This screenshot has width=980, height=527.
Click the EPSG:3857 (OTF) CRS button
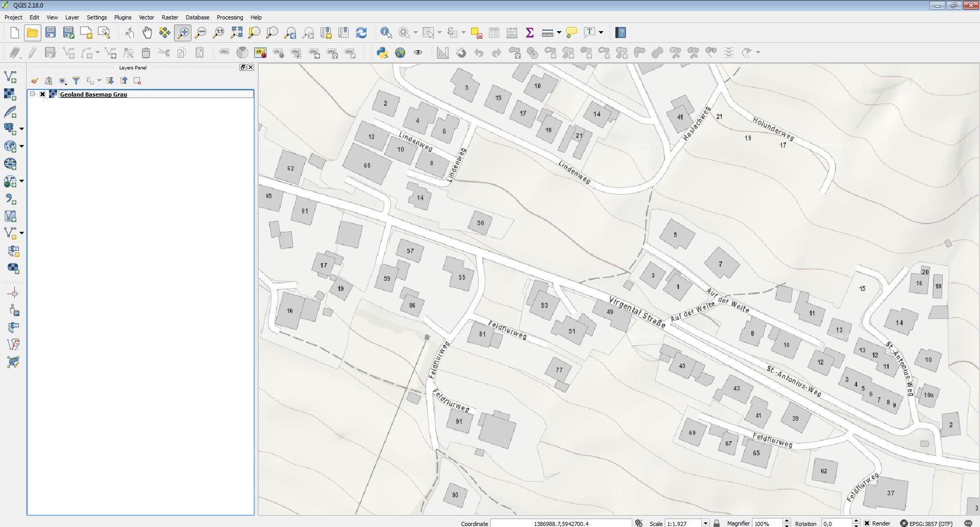coord(926,523)
